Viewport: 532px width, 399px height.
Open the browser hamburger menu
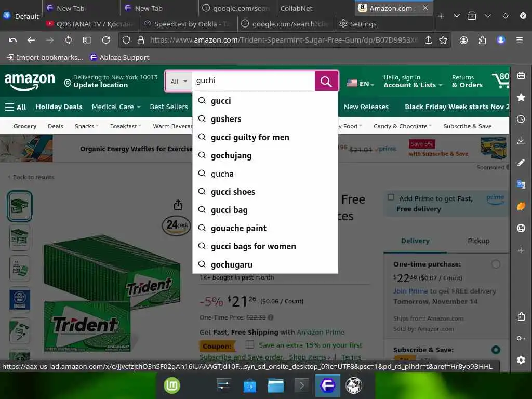pyautogui.click(x=520, y=40)
